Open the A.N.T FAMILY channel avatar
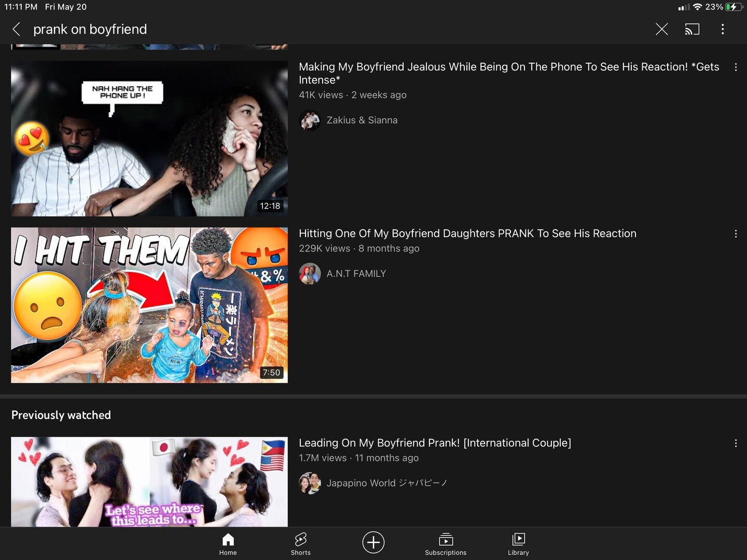Image resolution: width=747 pixels, height=560 pixels. (x=310, y=274)
